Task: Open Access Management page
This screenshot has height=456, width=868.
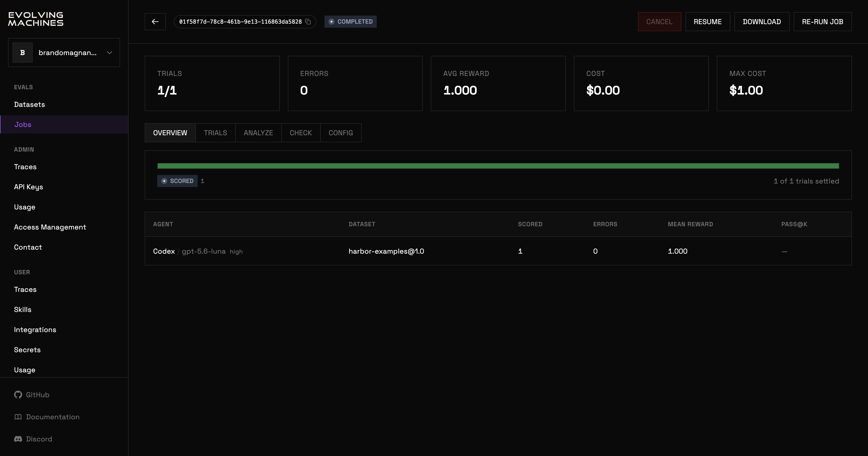Action: click(x=64, y=227)
